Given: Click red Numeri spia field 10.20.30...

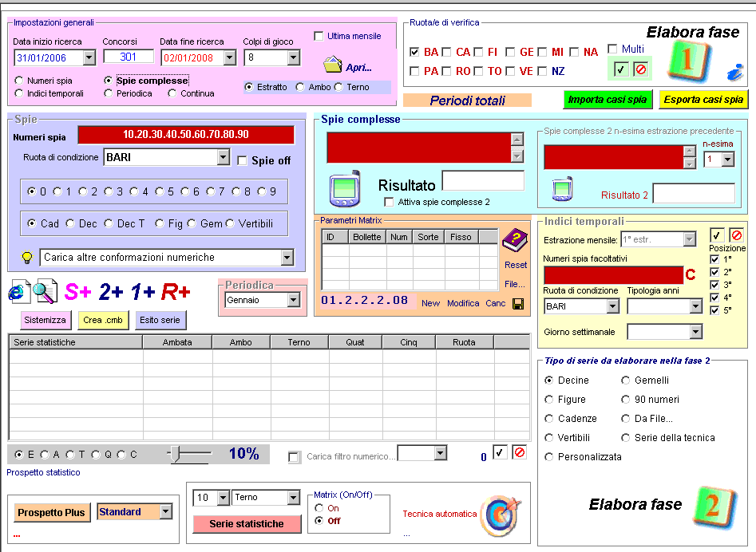Looking at the screenshot, I should [x=186, y=134].
